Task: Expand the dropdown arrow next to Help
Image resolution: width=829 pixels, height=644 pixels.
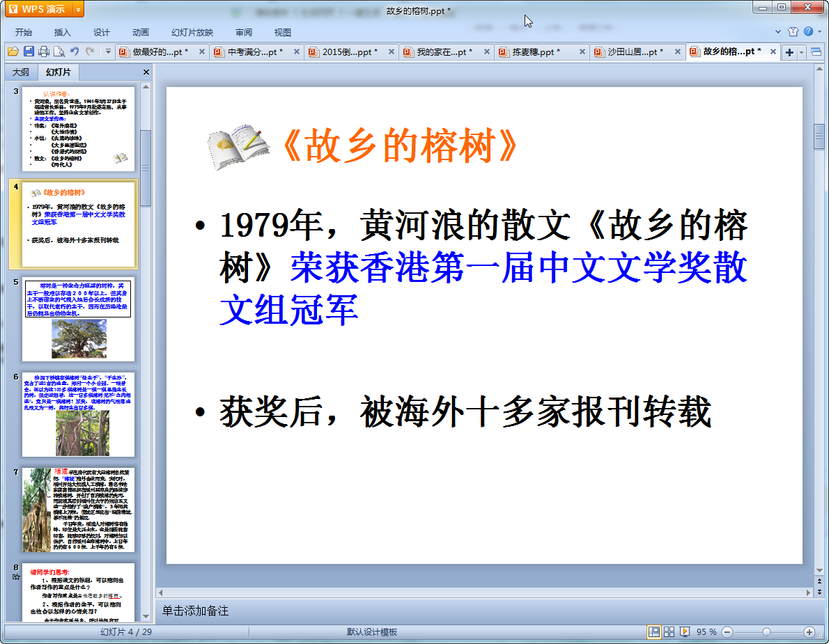Action: click(x=819, y=32)
